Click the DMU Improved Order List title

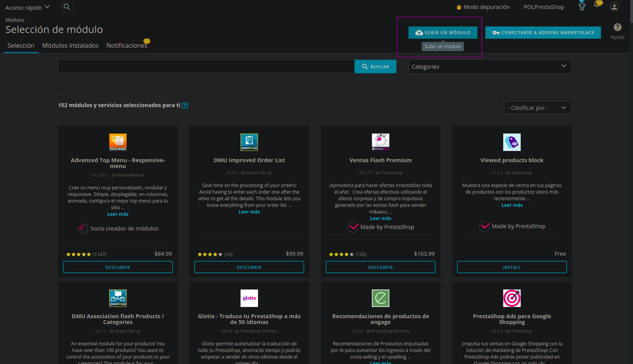(249, 160)
